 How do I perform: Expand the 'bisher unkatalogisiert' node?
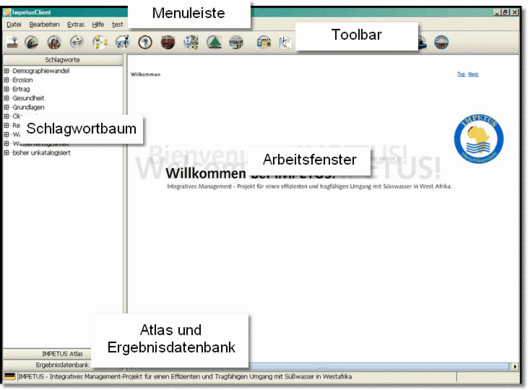tap(6, 153)
